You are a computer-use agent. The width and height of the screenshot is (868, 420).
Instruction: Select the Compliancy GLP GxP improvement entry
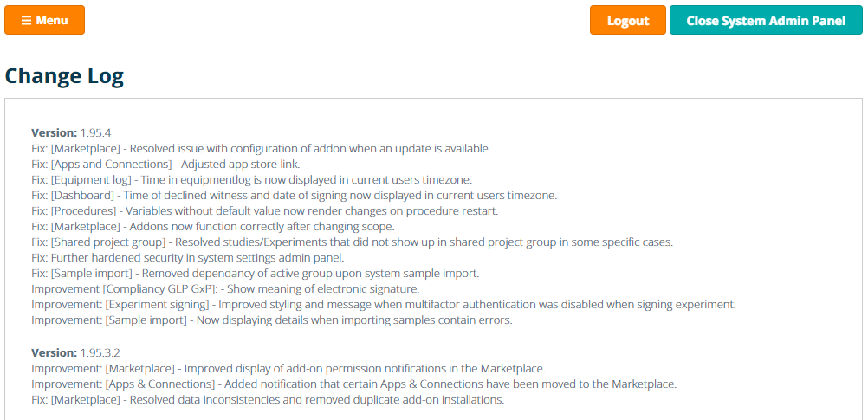click(x=225, y=288)
